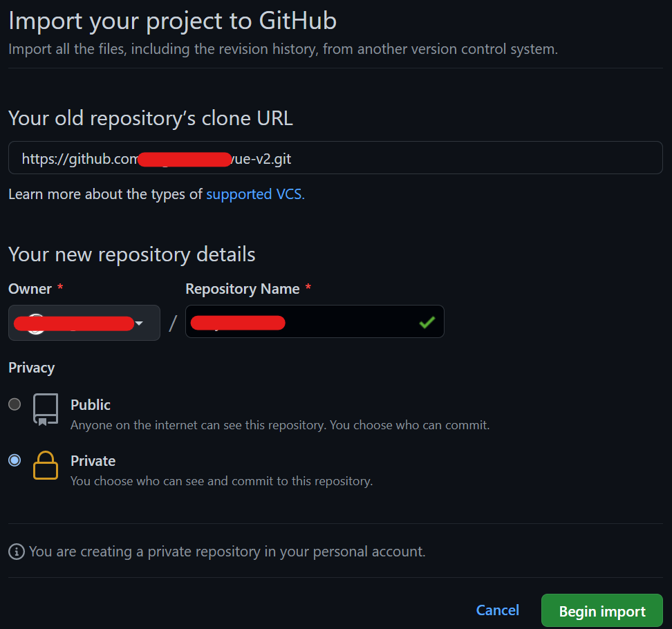The image size is (672, 629).
Task: Click the 'Private' privacy label
Action: 93,460
